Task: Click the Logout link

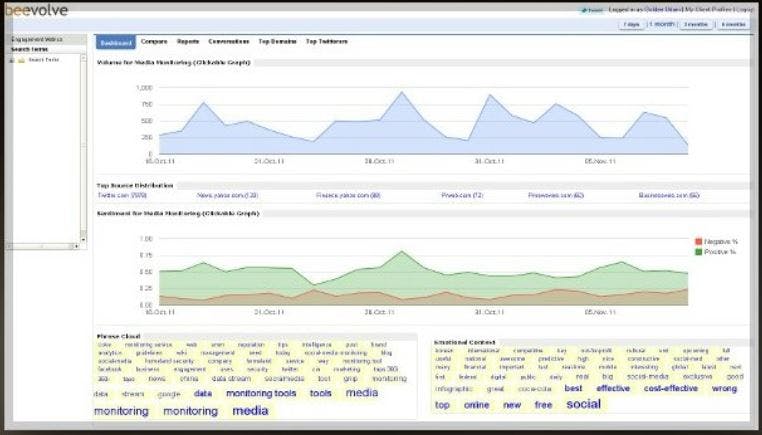Action: pyautogui.click(x=745, y=10)
